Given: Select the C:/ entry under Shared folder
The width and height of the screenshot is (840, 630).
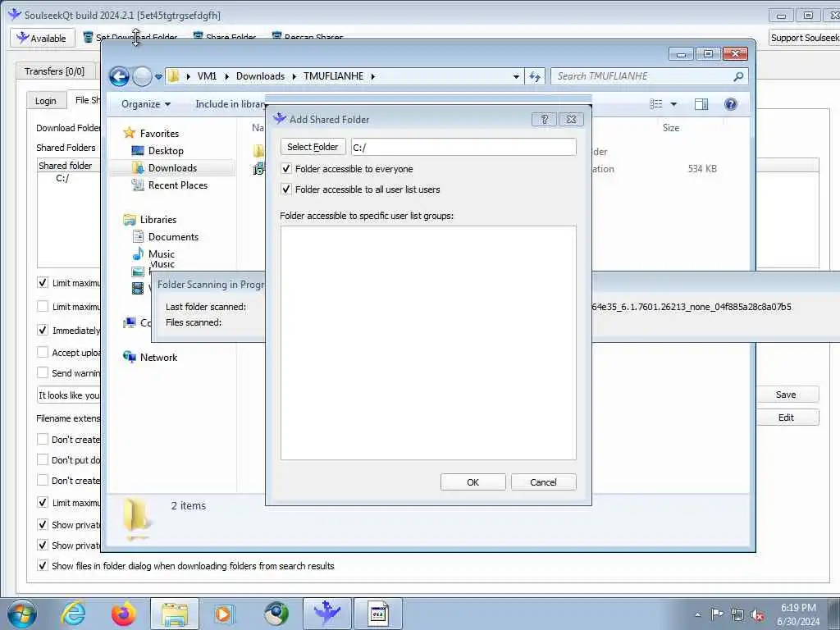Looking at the screenshot, I should tap(62, 178).
